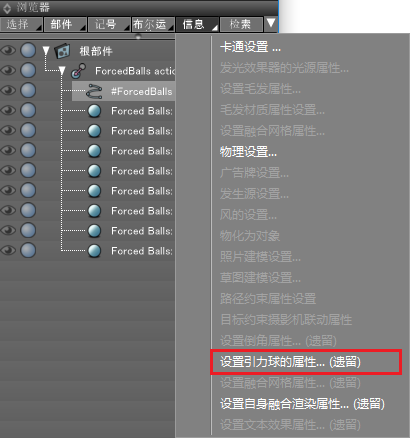Open 物理设置... from the menu
Screen dimensions: 410x438
click(248, 152)
